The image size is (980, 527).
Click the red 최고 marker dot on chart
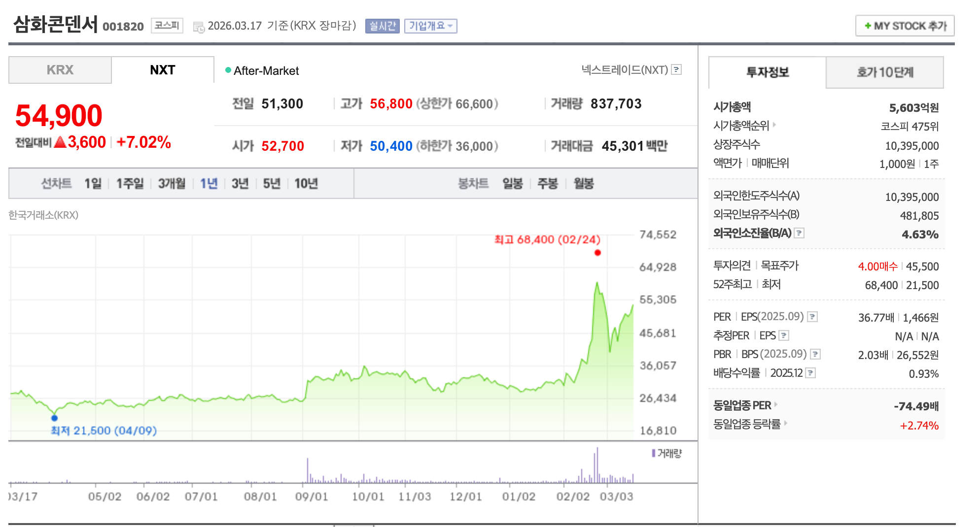pos(597,253)
